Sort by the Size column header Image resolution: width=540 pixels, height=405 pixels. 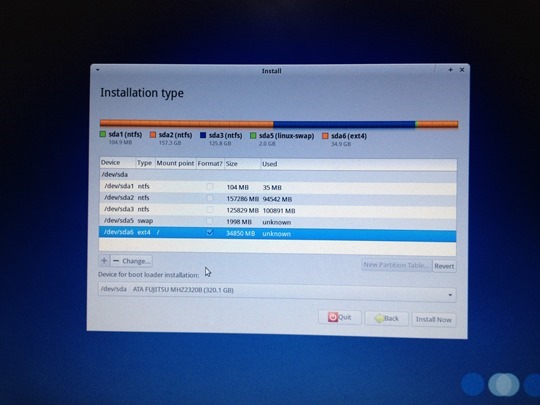(242, 164)
